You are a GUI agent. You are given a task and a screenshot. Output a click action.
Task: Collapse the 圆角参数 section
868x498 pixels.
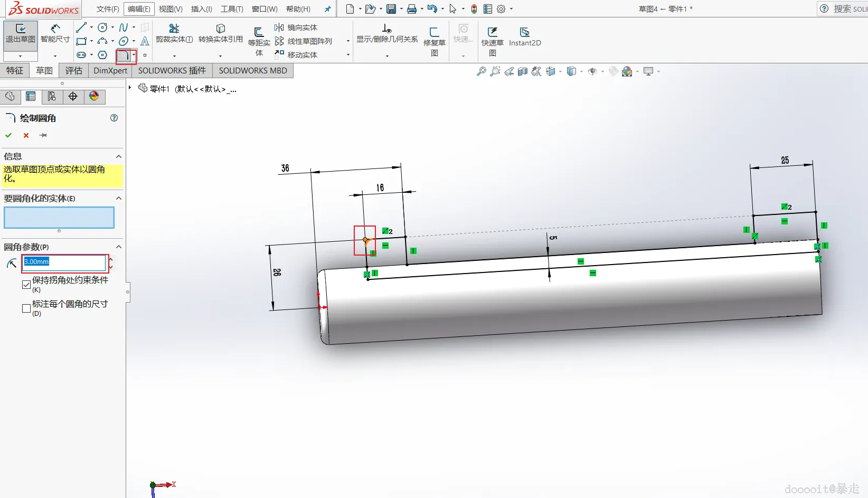[x=119, y=247]
